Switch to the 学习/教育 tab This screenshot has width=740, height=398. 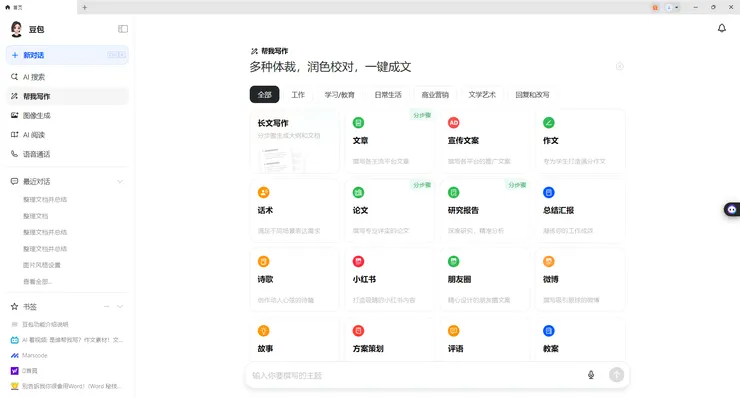point(339,94)
